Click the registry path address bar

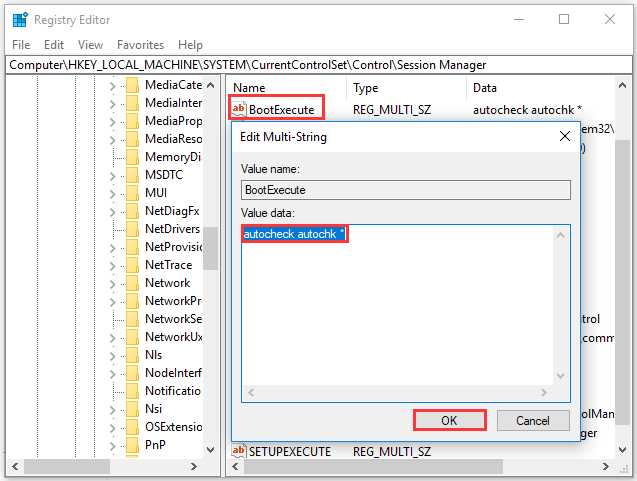[x=318, y=65]
